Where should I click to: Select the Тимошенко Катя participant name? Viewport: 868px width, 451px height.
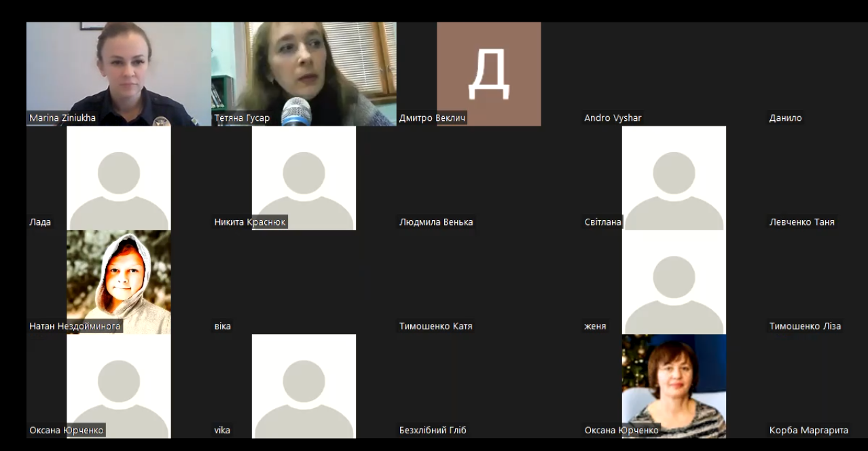pos(435,326)
